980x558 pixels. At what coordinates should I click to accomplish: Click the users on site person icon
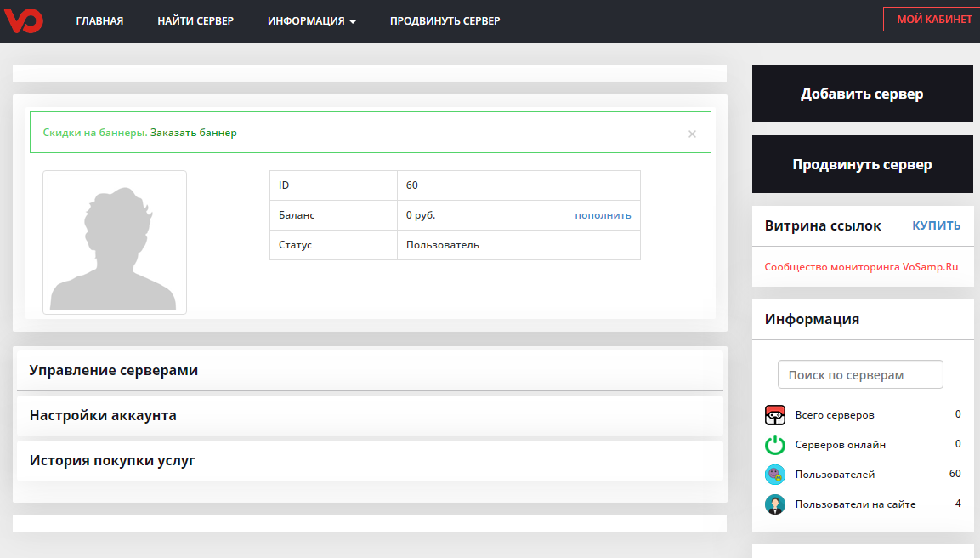tap(774, 504)
